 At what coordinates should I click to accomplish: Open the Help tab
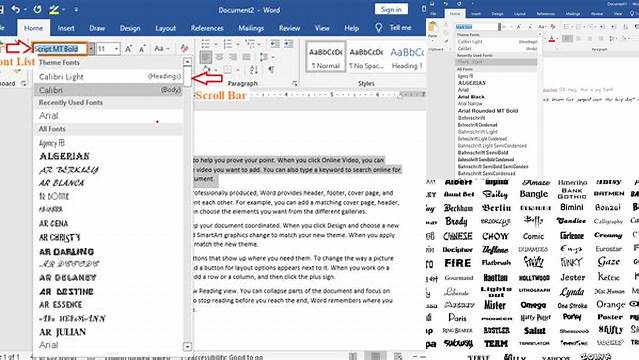tap(351, 28)
